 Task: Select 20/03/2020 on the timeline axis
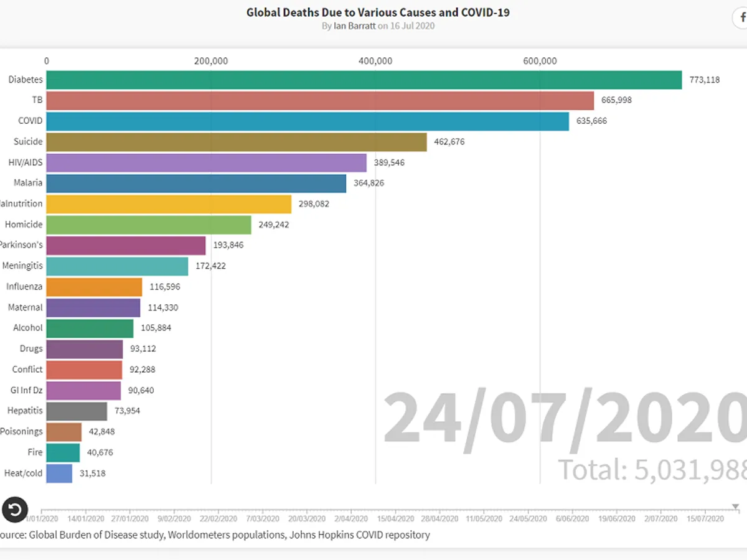[x=307, y=518]
